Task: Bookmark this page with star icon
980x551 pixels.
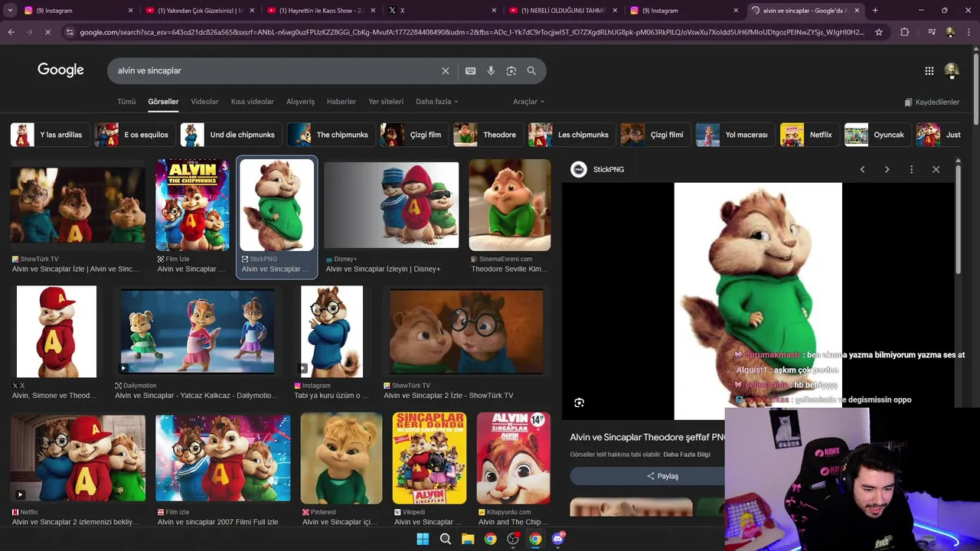Action: pyautogui.click(x=879, y=32)
